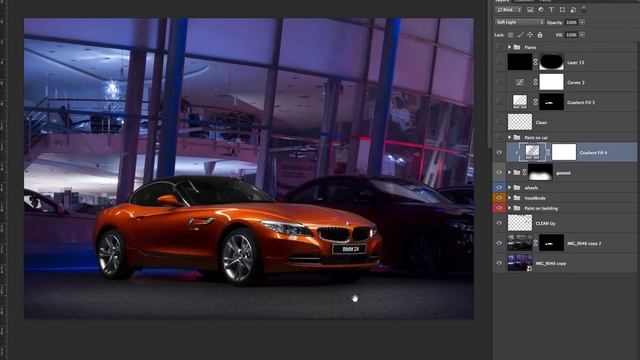Open the Fill slider dropdown arrow

tap(582, 35)
